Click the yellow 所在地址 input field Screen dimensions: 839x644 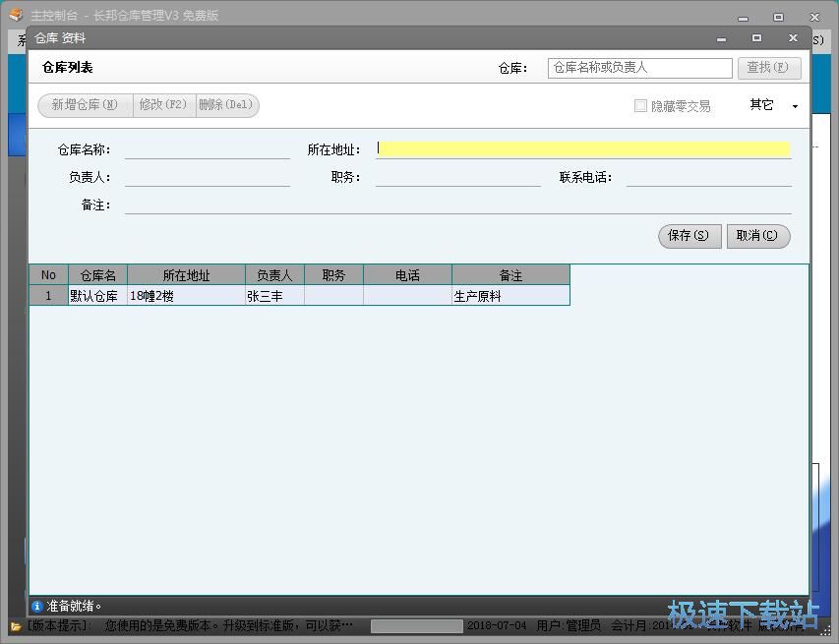580,147
